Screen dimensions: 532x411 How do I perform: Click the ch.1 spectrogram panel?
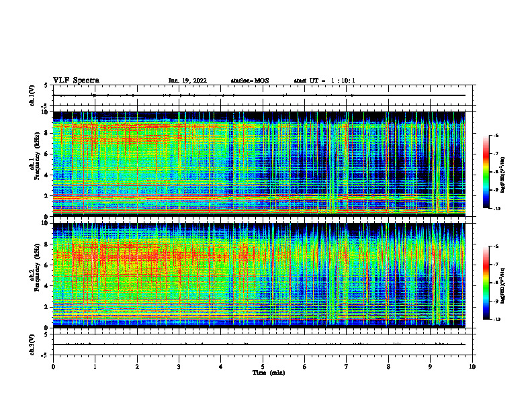(259, 164)
